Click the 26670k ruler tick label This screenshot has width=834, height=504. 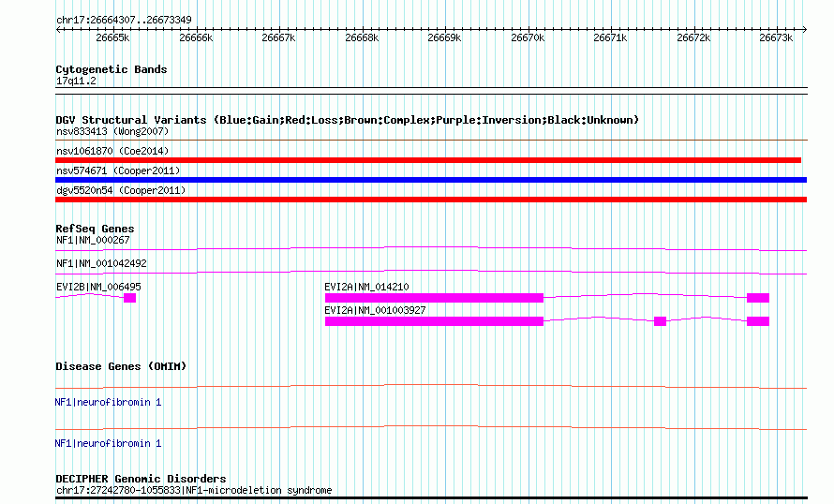528,37
